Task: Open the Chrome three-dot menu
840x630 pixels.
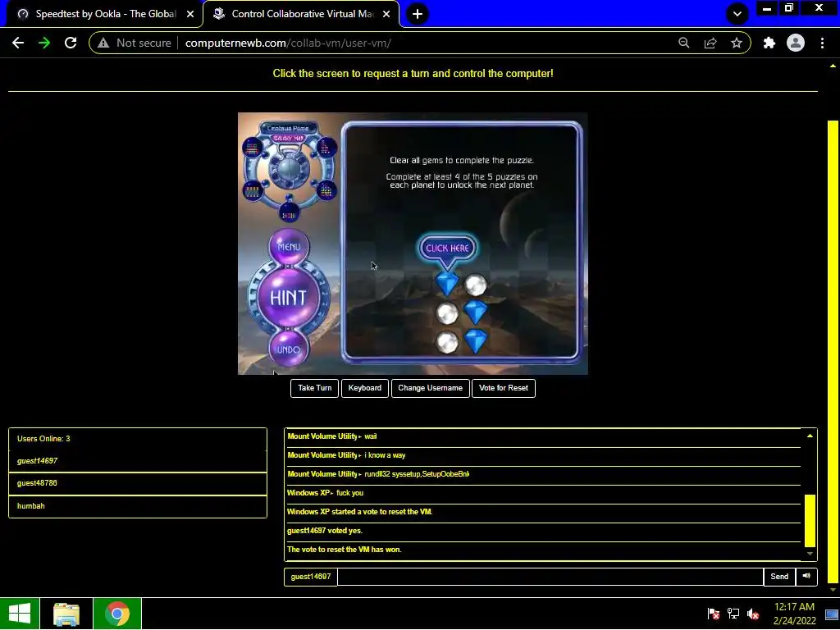Action: click(822, 43)
